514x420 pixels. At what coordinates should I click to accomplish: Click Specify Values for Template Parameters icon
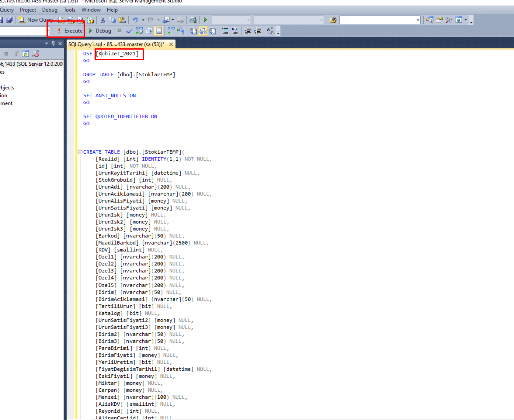pos(270,31)
